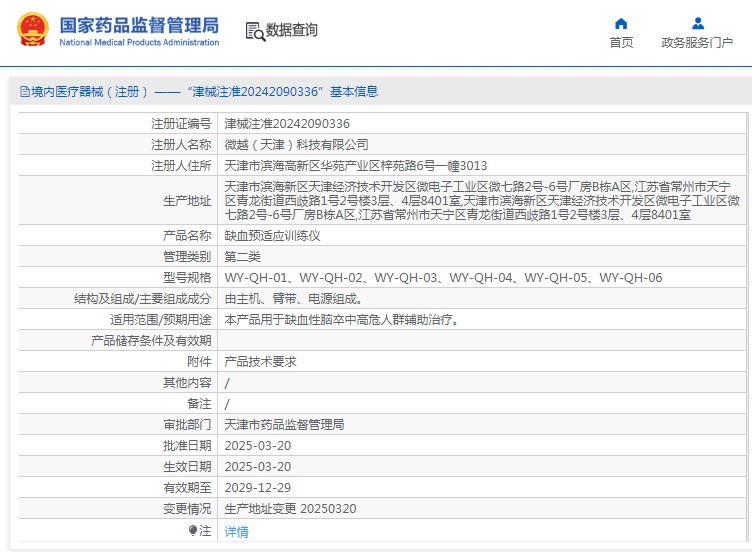Open the 详情 link

pos(236,532)
